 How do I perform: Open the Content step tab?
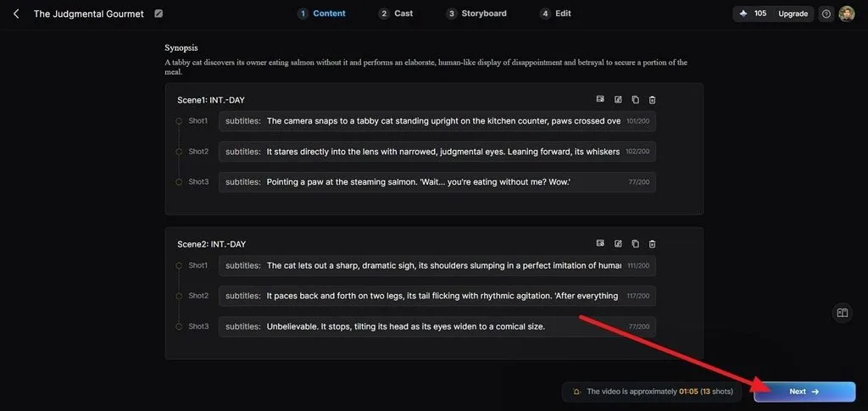pos(321,14)
